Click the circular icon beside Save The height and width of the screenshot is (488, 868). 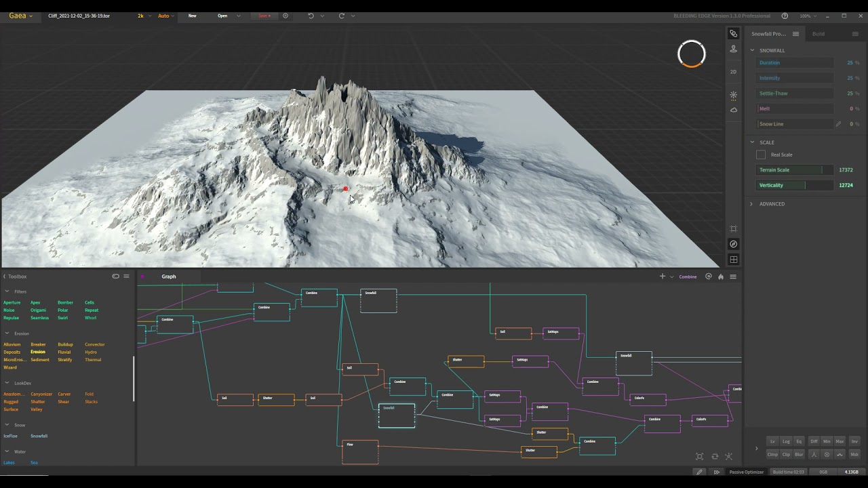click(x=285, y=16)
